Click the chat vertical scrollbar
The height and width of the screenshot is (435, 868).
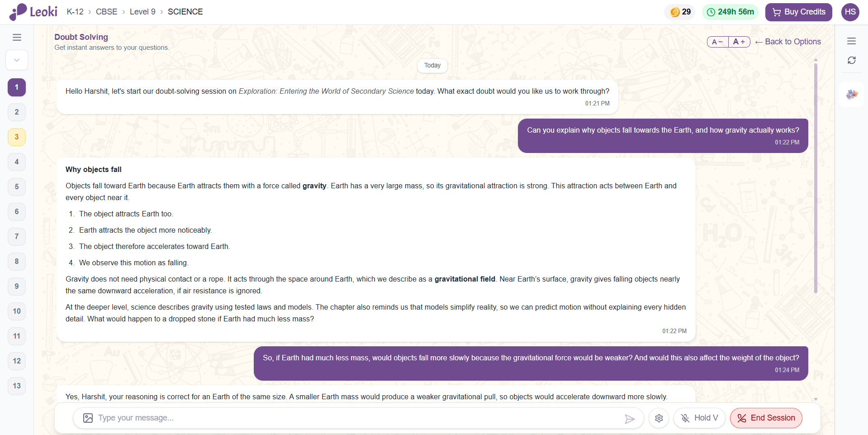point(816,178)
